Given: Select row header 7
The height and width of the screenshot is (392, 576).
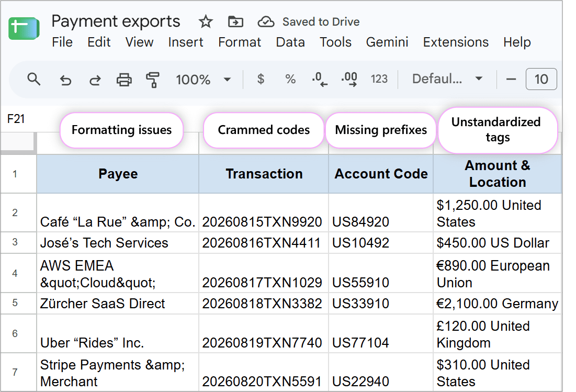Looking at the screenshot, I should (x=18, y=372).
